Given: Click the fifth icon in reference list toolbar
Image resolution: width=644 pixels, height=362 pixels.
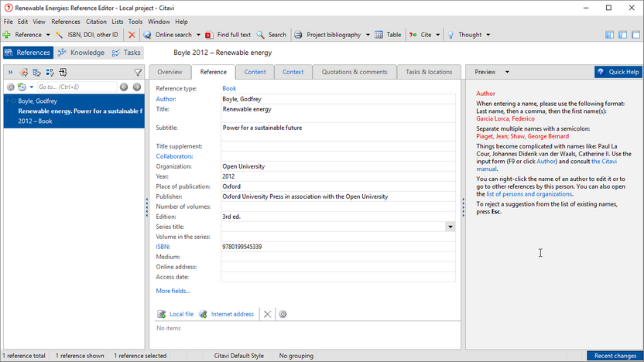Looking at the screenshot, I should tap(63, 73).
